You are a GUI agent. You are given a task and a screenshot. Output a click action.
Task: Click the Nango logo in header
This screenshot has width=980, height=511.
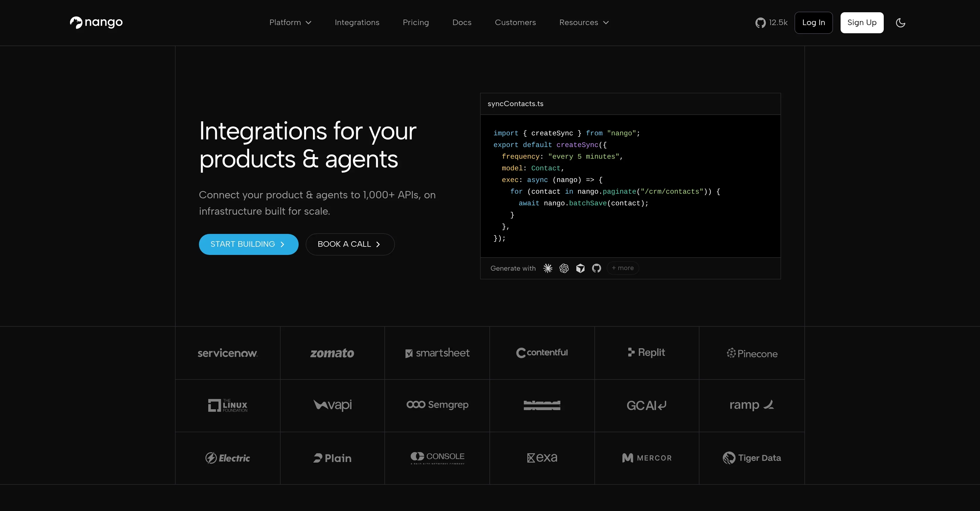pyautogui.click(x=96, y=22)
